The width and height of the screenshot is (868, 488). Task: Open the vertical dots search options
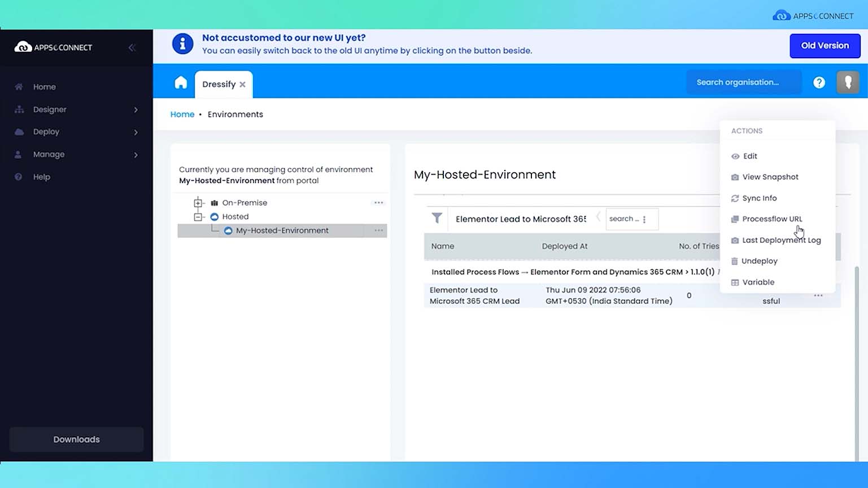[x=644, y=219]
